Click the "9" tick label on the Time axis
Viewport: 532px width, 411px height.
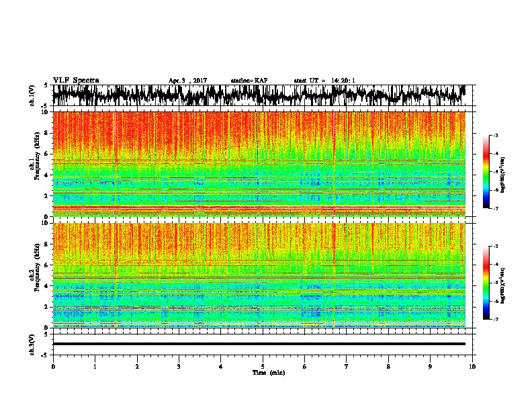click(430, 367)
